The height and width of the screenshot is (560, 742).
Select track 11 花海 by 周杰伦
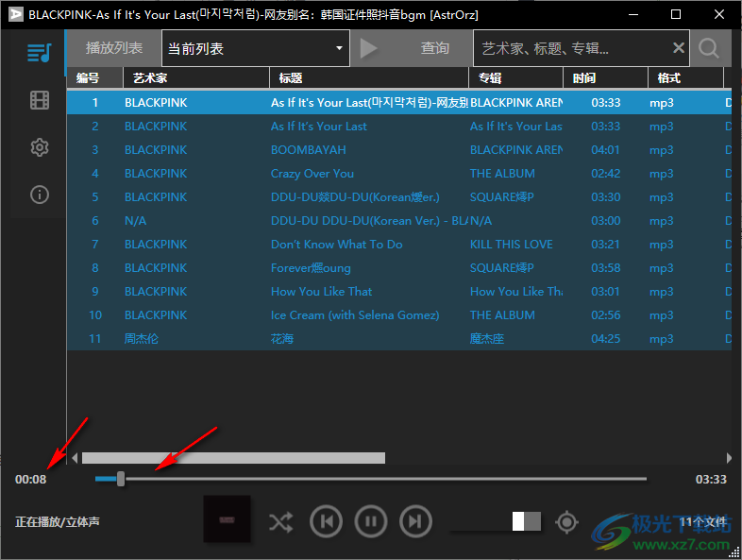click(x=399, y=339)
